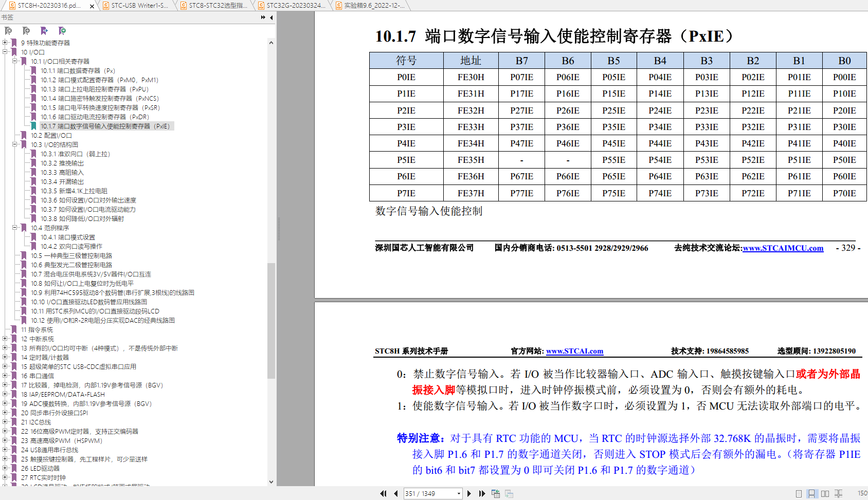Click the bookmark icon next to 21 I2C总线

pyautogui.click(x=14, y=422)
